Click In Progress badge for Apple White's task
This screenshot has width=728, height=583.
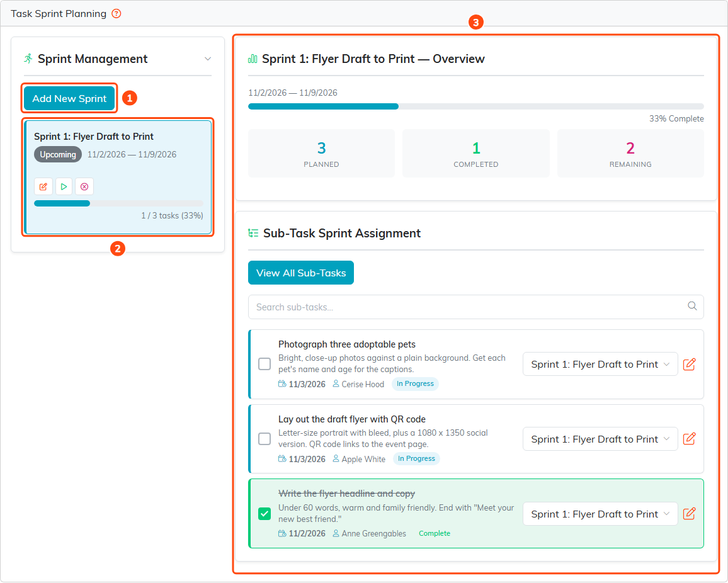[416, 458]
